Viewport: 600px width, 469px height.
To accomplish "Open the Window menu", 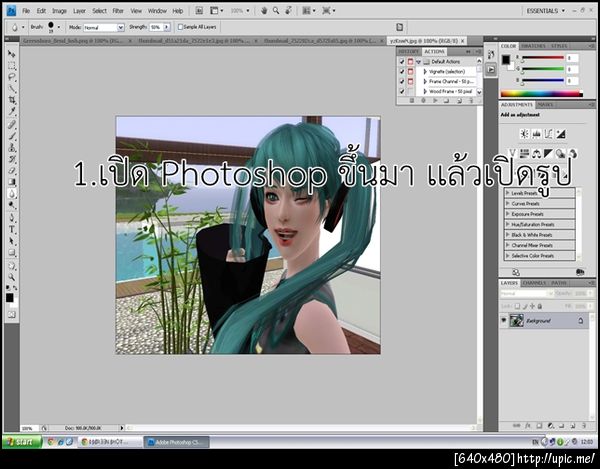I will tap(157, 11).
